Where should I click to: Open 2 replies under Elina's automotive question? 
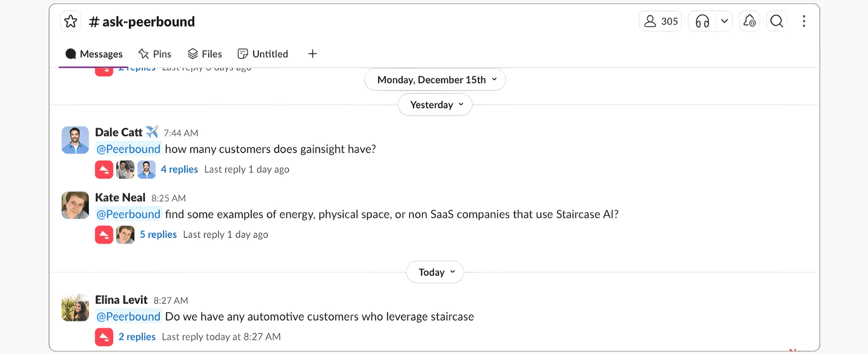(137, 336)
